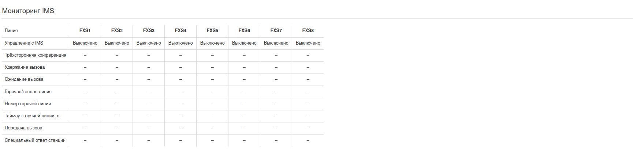Click the Мониторинг IMS page heading

pos(28,11)
